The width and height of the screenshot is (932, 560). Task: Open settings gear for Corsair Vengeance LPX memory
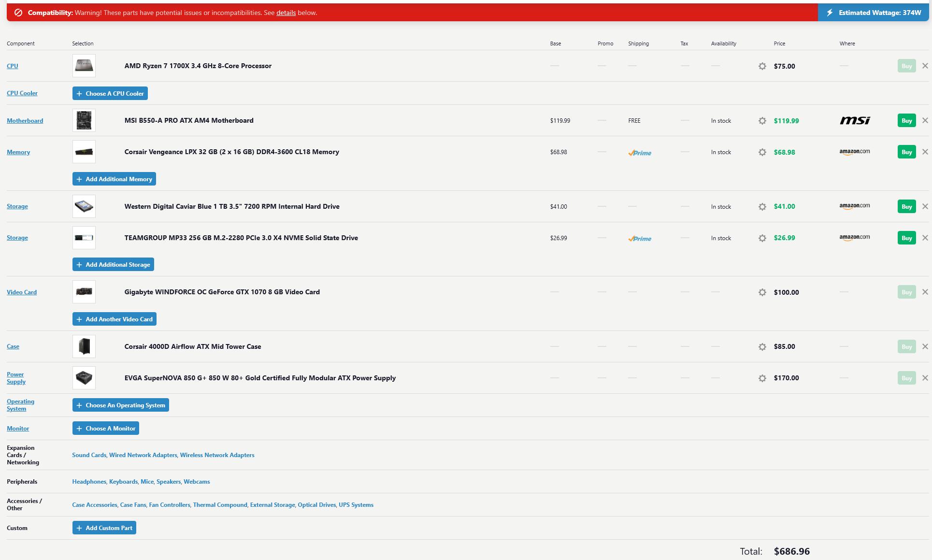coord(762,152)
